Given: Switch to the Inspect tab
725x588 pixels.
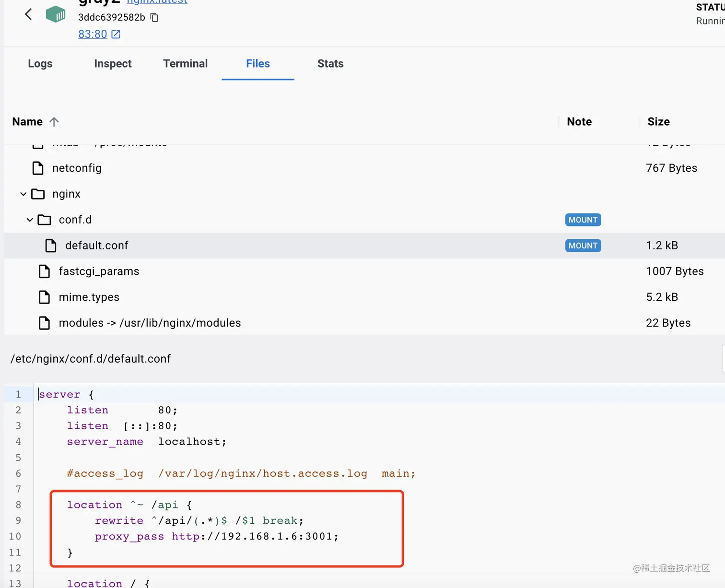Looking at the screenshot, I should [x=113, y=63].
